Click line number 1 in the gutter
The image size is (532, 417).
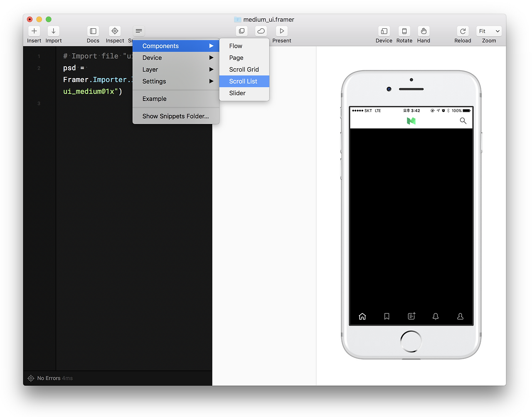(x=39, y=56)
